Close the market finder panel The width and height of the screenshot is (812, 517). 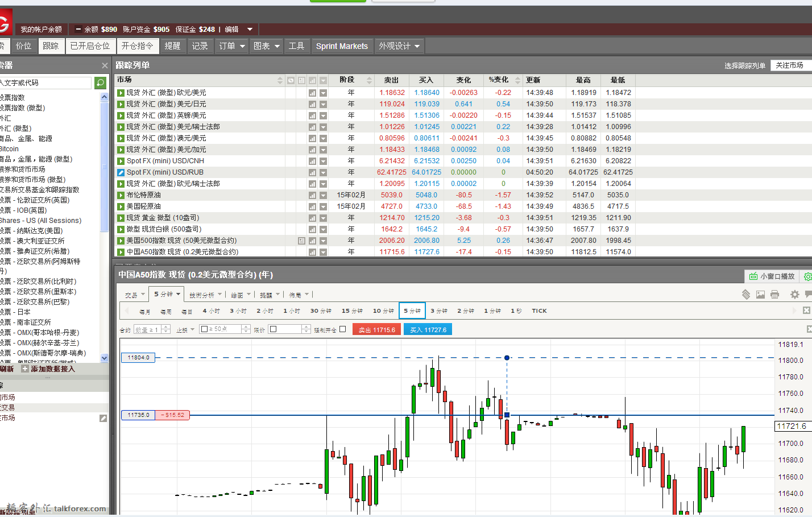[x=105, y=65]
